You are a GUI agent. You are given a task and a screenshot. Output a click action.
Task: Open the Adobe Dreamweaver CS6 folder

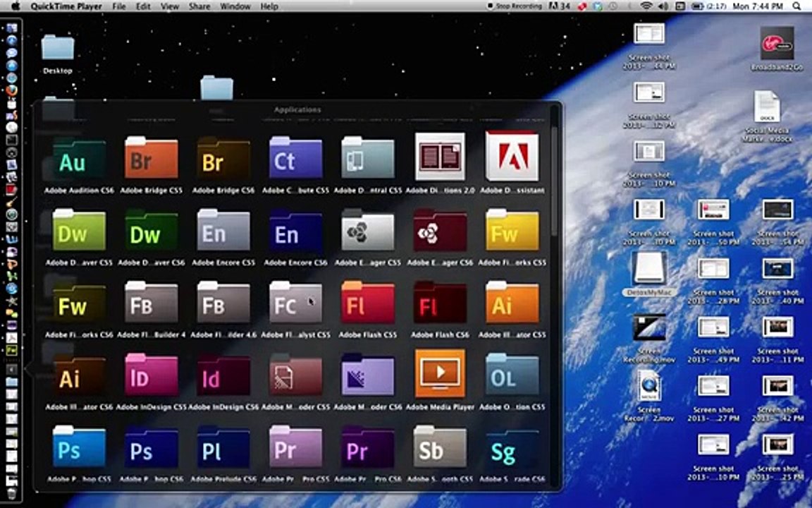[x=152, y=230]
